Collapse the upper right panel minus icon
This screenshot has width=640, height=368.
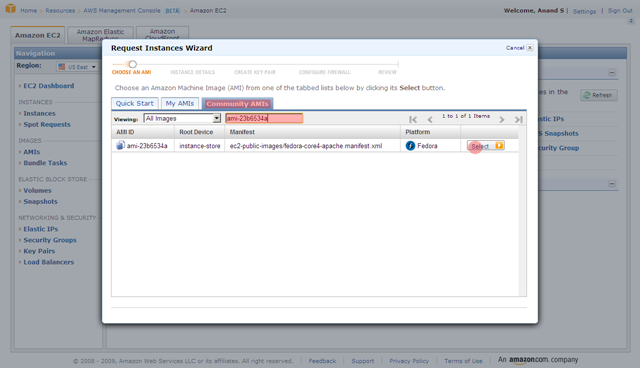(612, 73)
